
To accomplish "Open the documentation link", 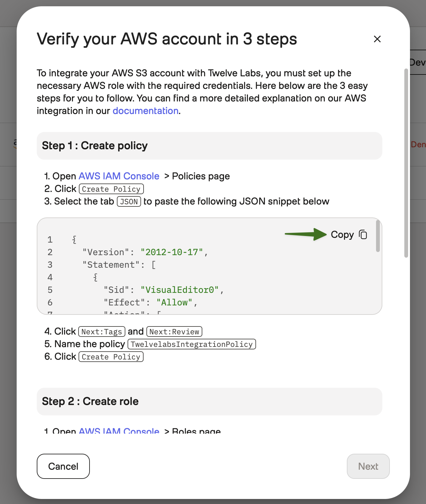I will 145,111.
